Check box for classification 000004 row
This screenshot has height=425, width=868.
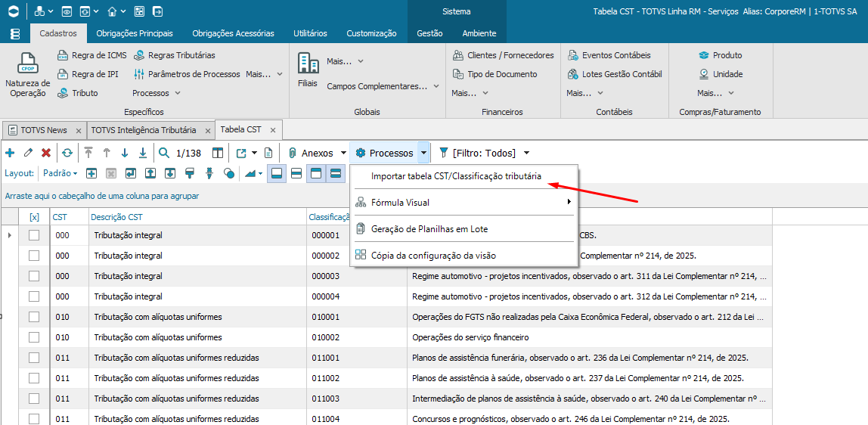pyautogui.click(x=34, y=296)
